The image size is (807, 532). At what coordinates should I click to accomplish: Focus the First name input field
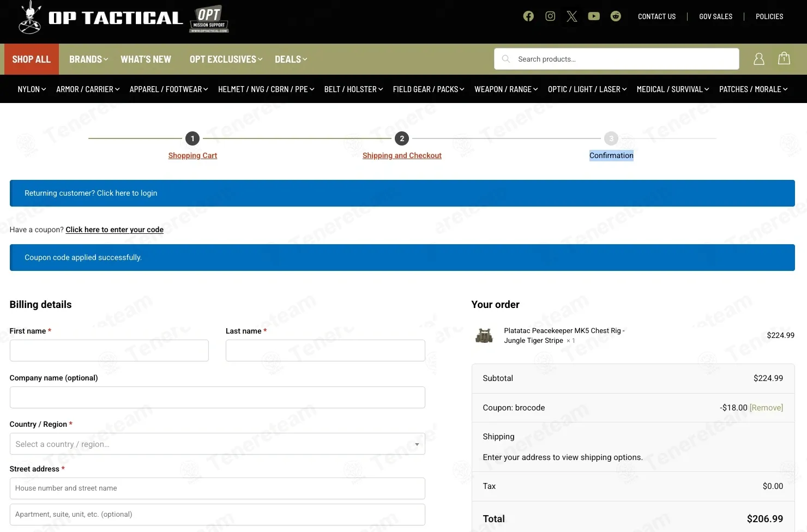coord(109,350)
